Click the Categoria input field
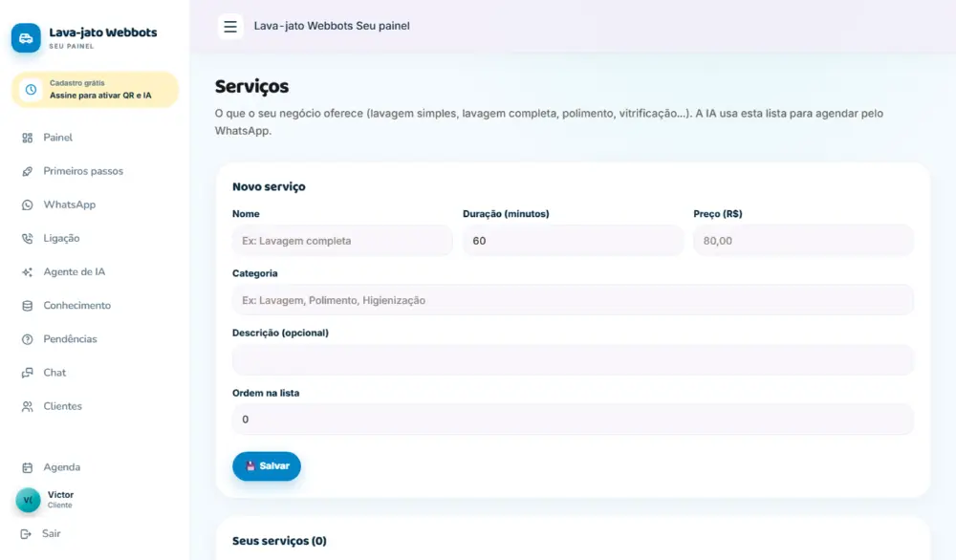This screenshot has width=956, height=560. pos(573,300)
